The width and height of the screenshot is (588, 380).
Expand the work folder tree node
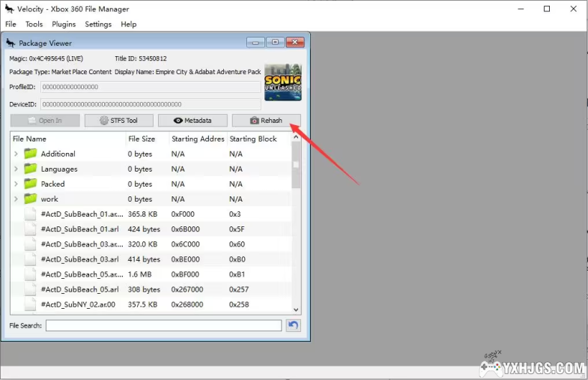pos(16,199)
